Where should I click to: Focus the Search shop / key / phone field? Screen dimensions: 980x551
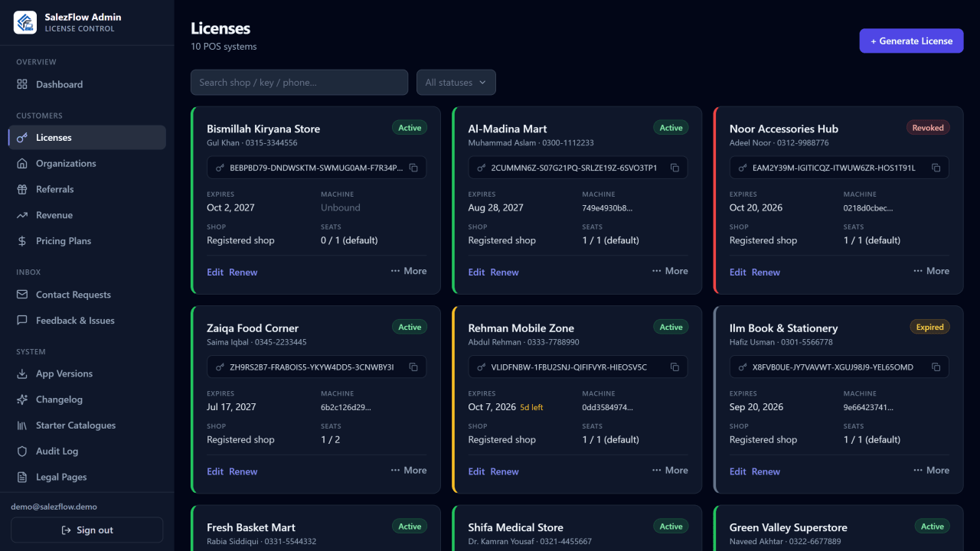[x=299, y=83]
